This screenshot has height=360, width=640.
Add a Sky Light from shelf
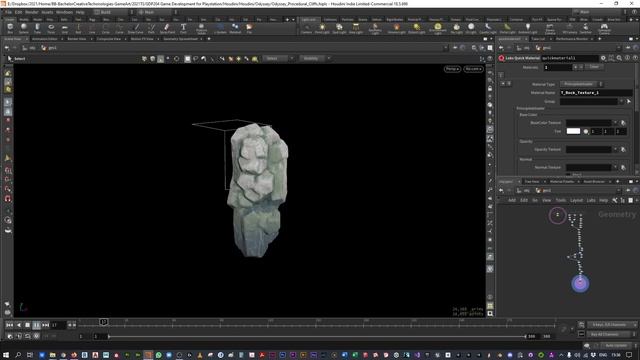click(x=456, y=28)
